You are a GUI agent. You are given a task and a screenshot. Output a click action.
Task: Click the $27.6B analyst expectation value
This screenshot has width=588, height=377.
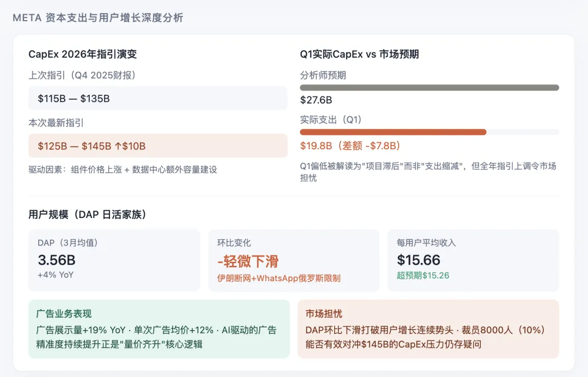[316, 100]
